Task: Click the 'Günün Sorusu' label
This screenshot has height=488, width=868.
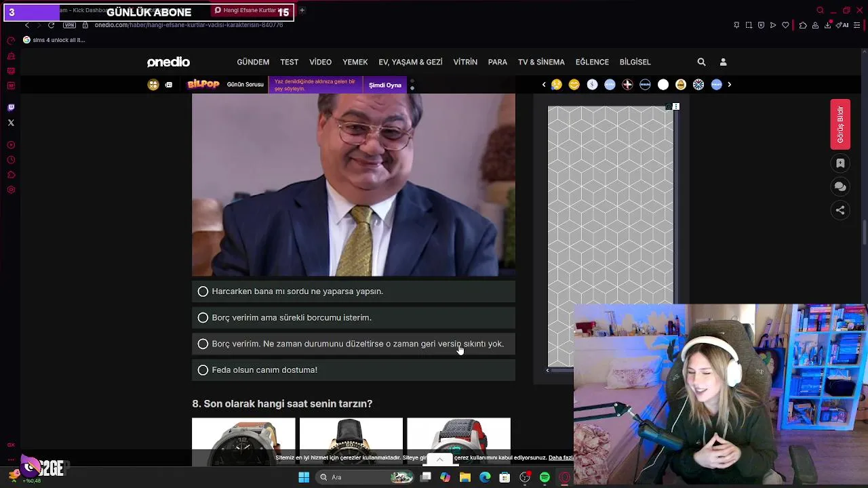Action: pyautogui.click(x=245, y=85)
